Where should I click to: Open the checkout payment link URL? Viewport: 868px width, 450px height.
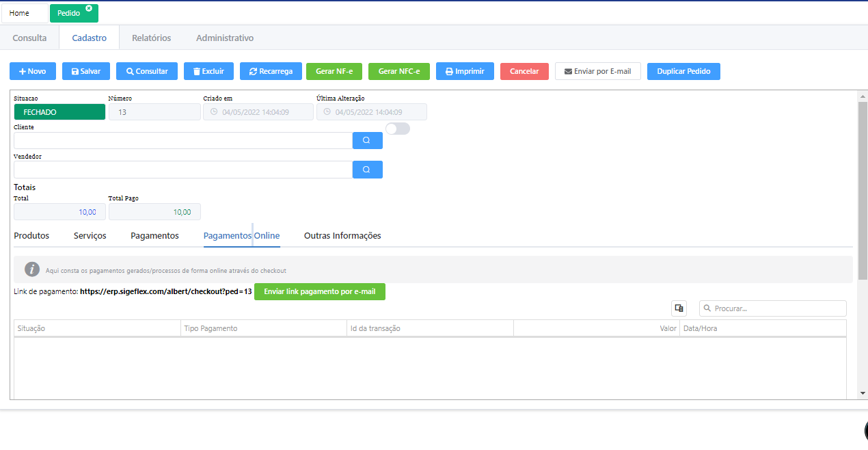click(165, 291)
